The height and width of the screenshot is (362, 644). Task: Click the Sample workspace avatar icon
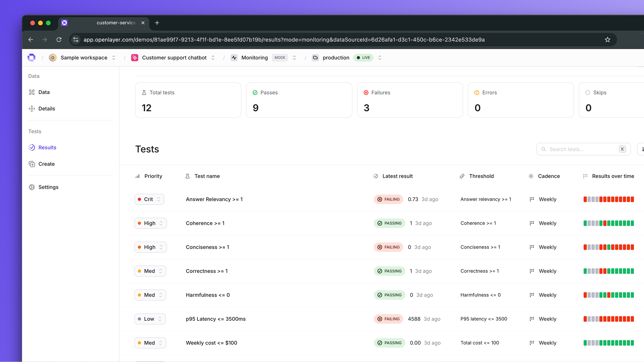pos(53,58)
